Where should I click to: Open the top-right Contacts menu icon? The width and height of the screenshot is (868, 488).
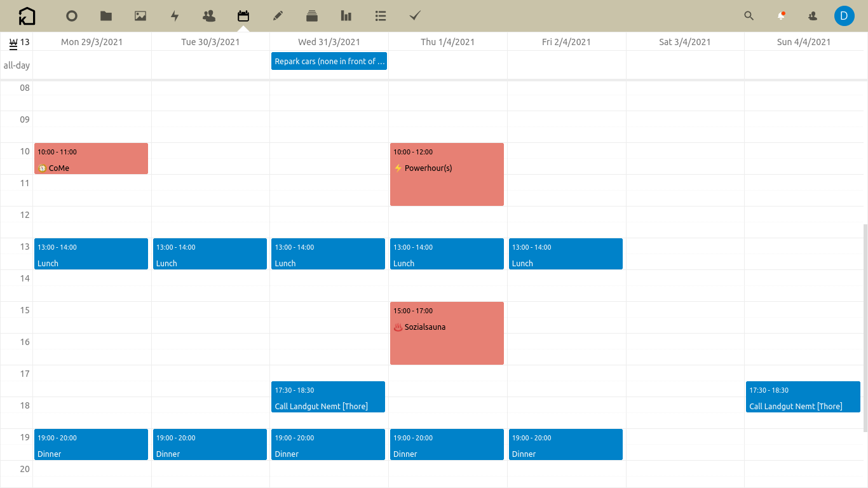(x=812, y=16)
